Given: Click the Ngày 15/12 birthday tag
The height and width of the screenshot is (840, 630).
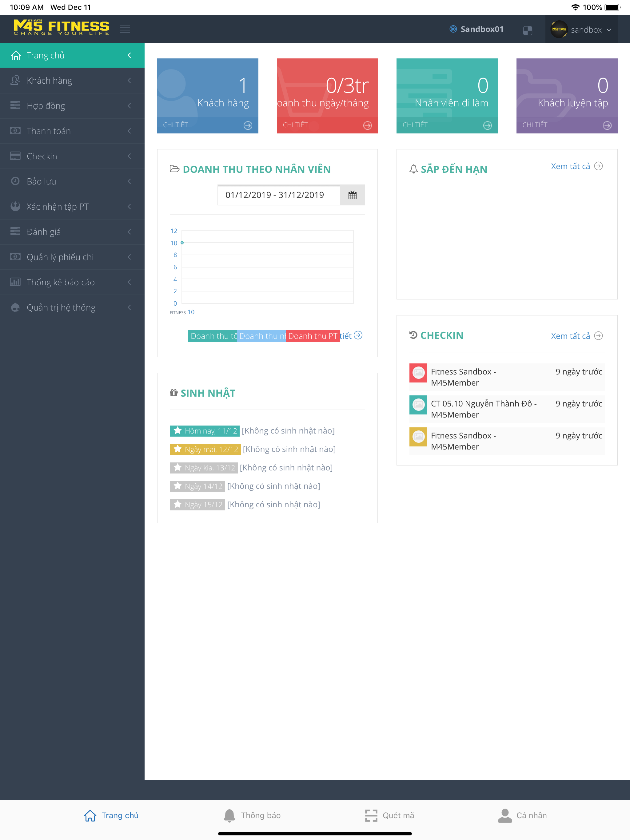Looking at the screenshot, I should pyautogui.click(x=197, y=505).
